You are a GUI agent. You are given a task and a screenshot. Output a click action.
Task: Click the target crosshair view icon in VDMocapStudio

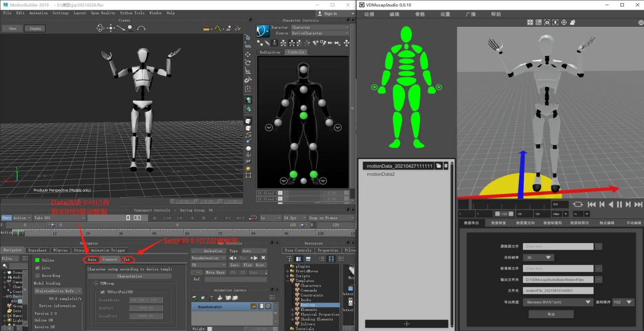[x=564, y=22]
